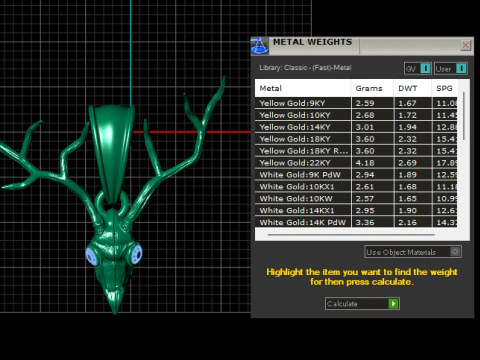The height and width of the screenshot is (360, 480).
Task: Select the White Gold:14KX1 row
Action: 356,211
